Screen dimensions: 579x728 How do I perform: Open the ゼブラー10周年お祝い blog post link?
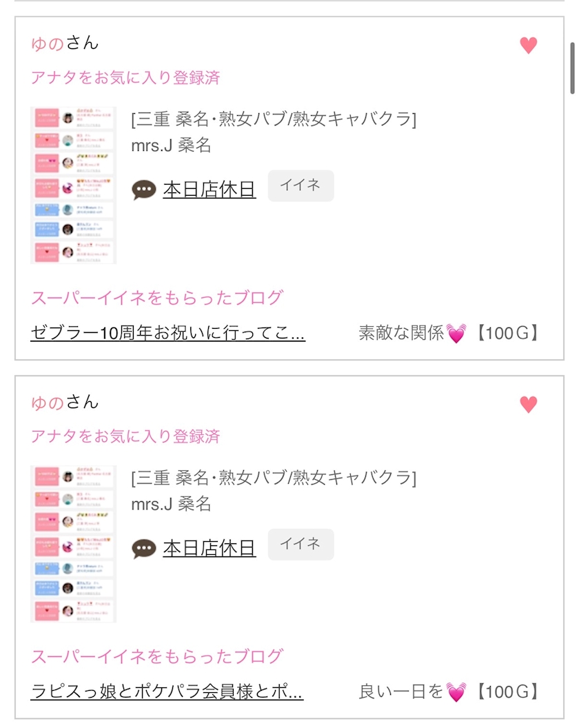point(167,333)
